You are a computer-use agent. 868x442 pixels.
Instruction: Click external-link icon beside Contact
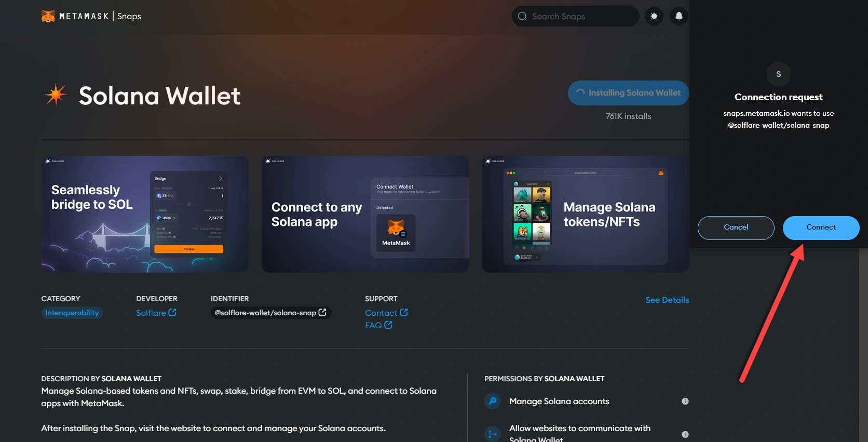[x=404, y=312]
